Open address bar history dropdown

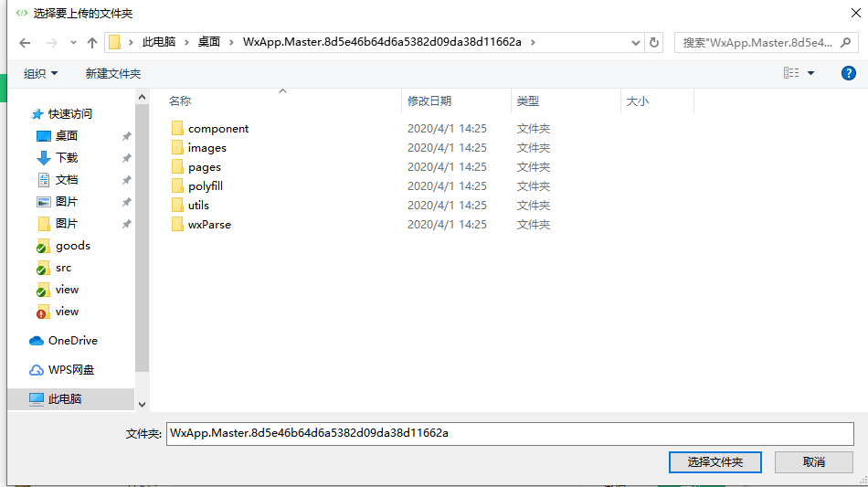(x=636, y=43)
